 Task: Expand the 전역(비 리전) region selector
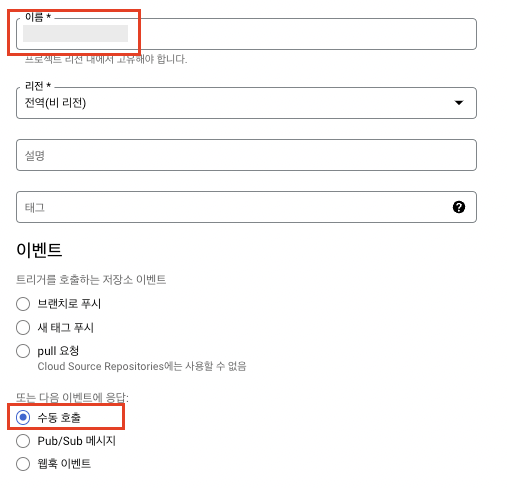(x=246, y=103)
